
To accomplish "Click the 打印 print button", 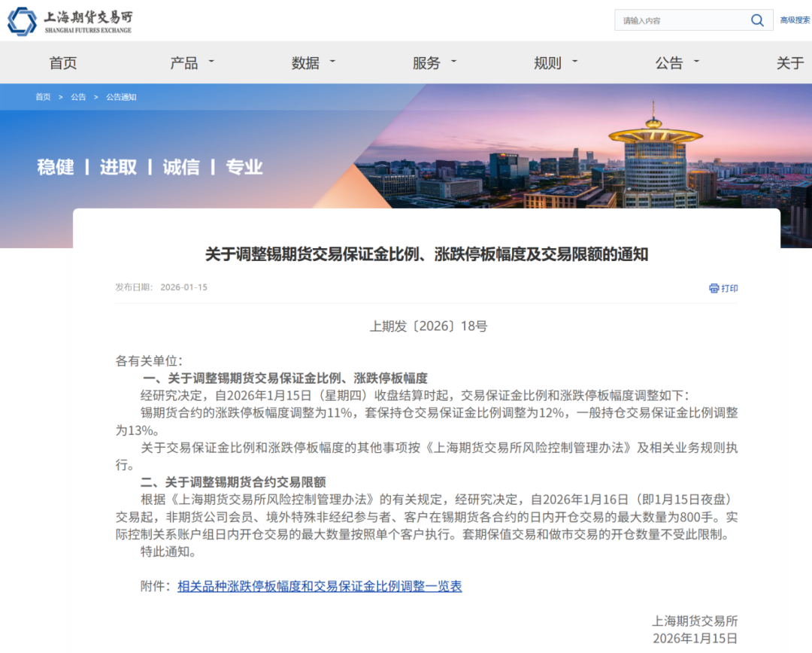I will click(723, 288).
